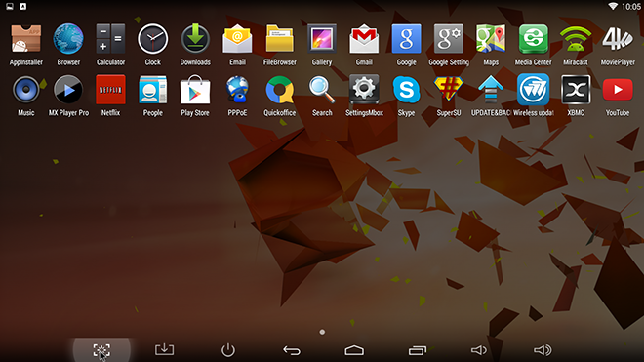Tap the screenshot capture button in navigation bar

coord(101,350)
